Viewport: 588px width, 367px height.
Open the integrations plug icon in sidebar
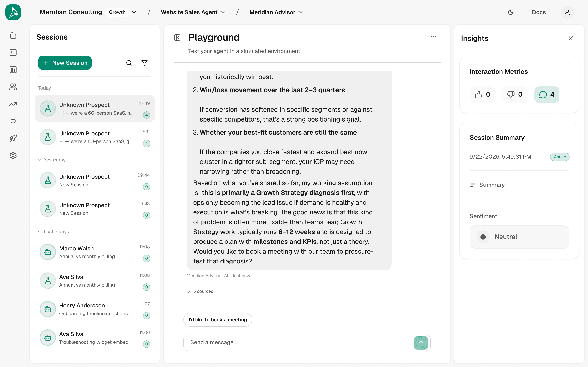(x=13, y=121)
